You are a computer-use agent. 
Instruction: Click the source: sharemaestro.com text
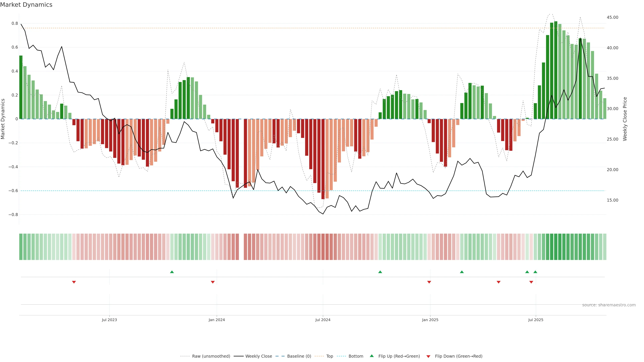[609, 305]
